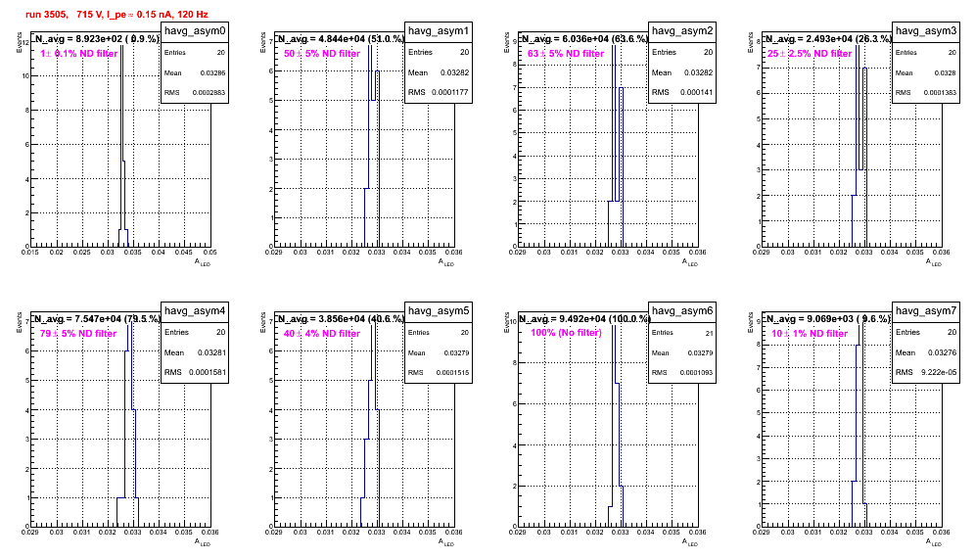Image resolution: width=975 pixels, height=560 pixels.
Task: Click the '10± 1% ND filter' label
Action: 810,334
